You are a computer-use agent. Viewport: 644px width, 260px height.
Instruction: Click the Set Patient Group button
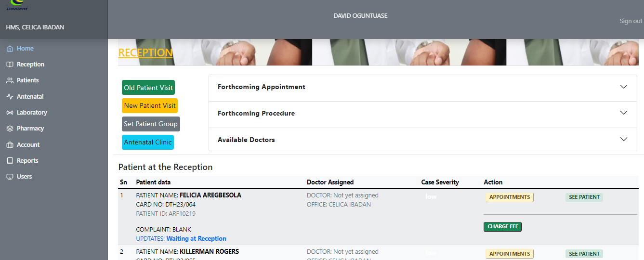click(x=151, y=124)
